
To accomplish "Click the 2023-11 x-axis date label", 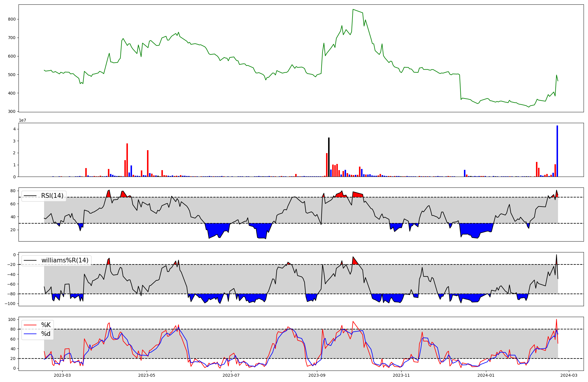I will point(401,375).
